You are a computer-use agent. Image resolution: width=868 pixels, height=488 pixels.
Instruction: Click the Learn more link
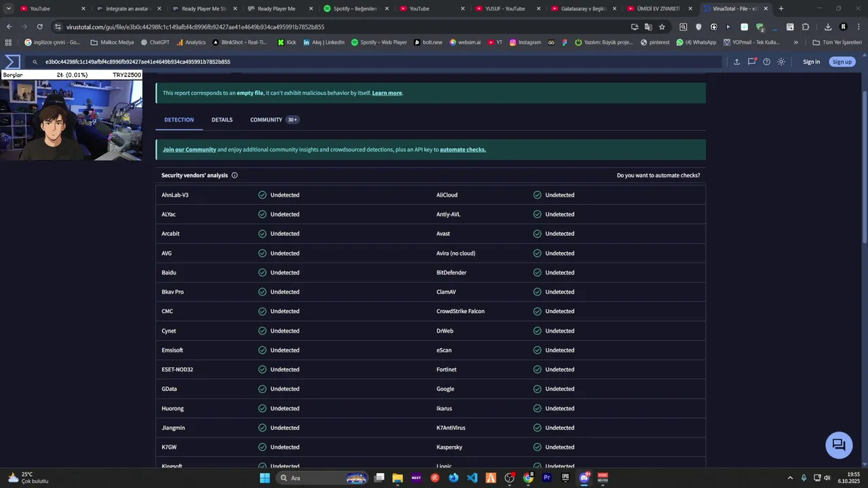(x=387, y=93)
